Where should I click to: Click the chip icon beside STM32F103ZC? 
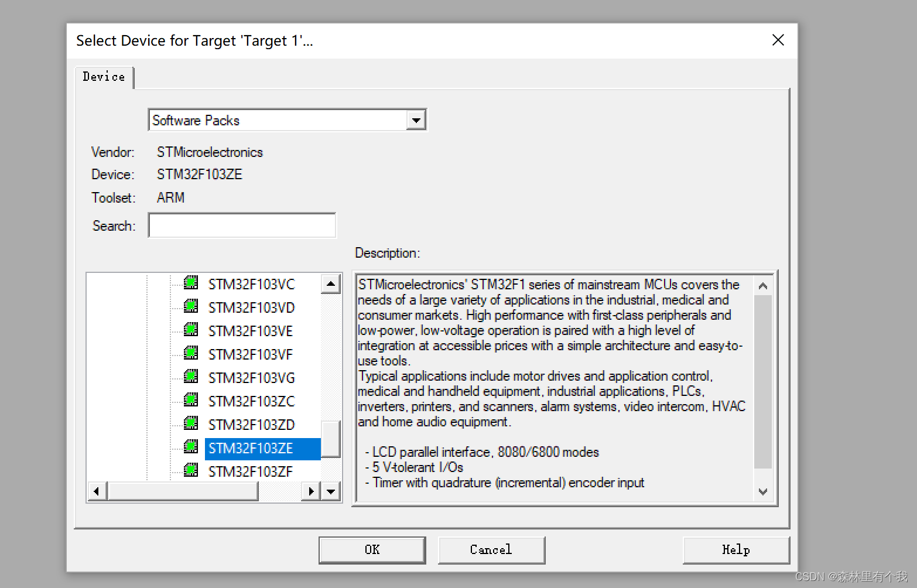[191, 400]
